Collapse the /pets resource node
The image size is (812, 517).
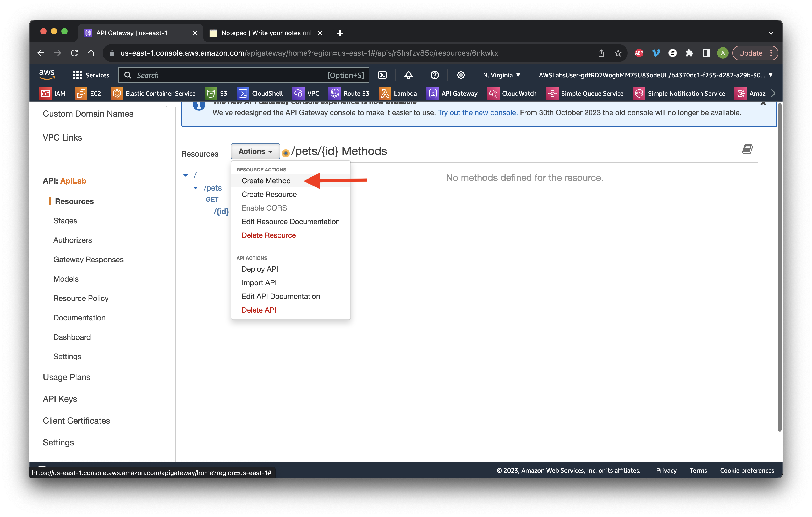(x=196, y=188)
